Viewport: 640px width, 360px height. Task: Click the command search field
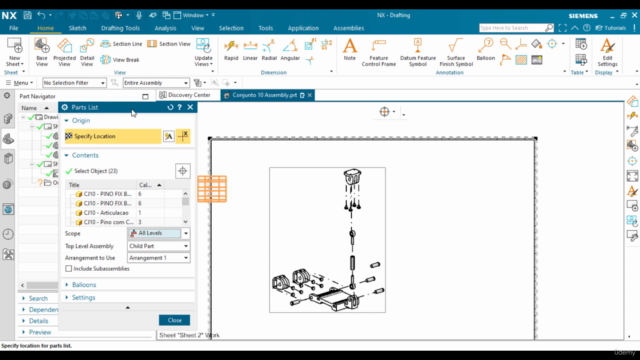tap(512, 28)
